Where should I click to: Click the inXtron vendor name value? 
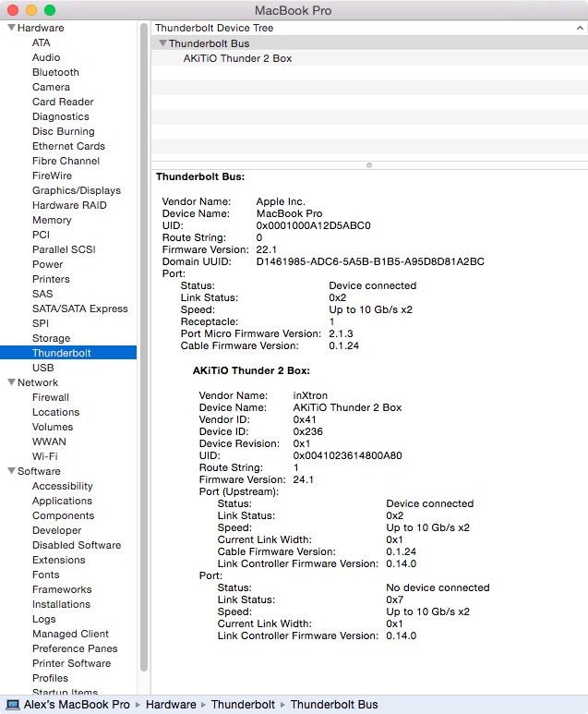[310, 395]
